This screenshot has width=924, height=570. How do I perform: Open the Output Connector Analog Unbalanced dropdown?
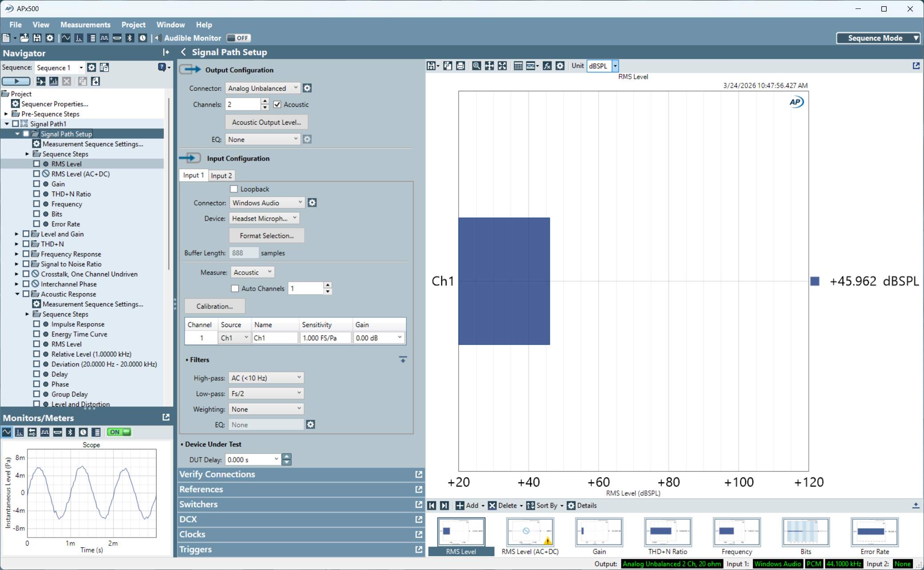pos(263,88)
